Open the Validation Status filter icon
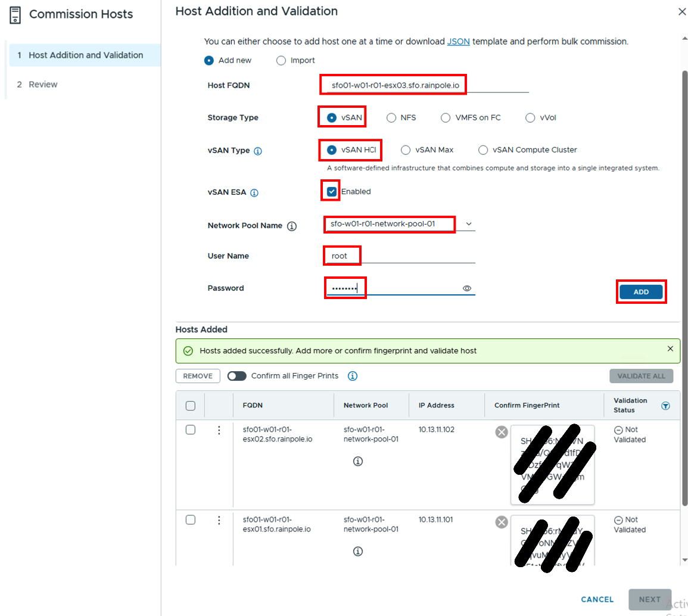The width and height of the screenshot is (688, 616). click(665, 405)
